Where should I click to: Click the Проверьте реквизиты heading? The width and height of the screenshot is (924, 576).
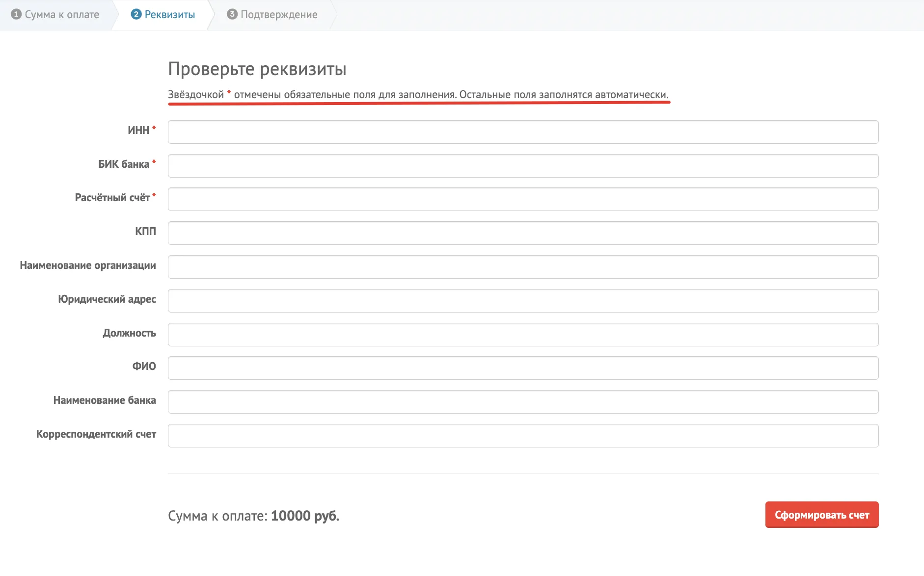(x=257, y=69)
